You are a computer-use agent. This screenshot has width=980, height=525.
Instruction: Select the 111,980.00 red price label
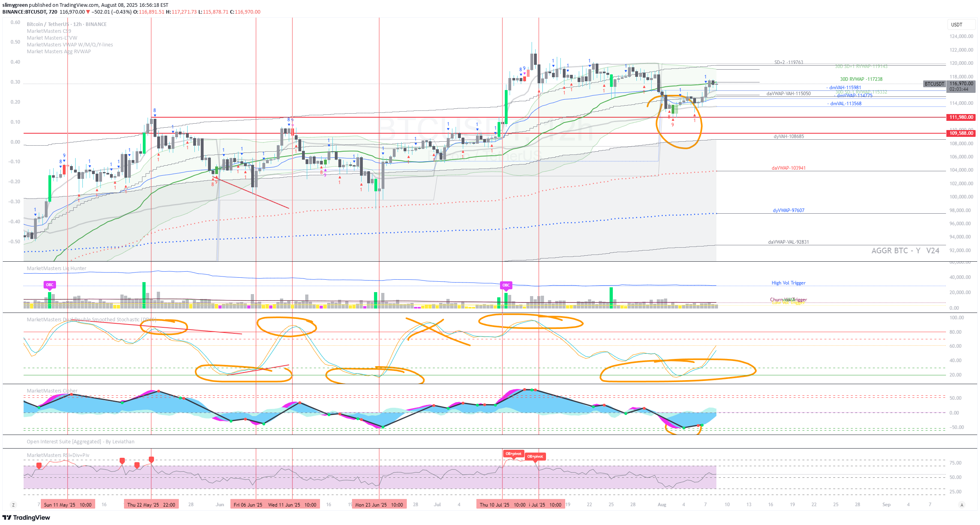point(961,117)
